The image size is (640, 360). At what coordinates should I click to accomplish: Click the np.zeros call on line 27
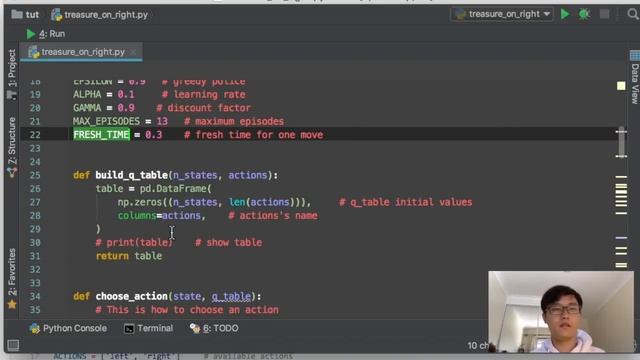click(214, 202)
